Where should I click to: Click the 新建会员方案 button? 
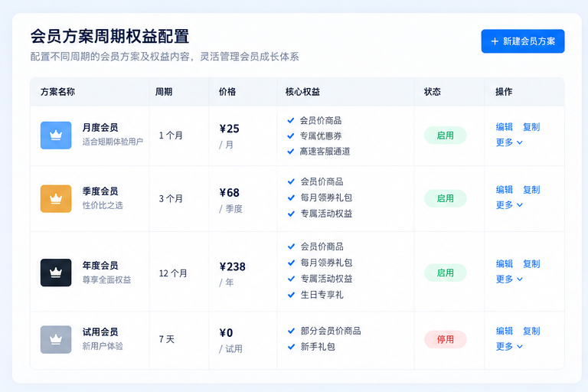[x=523, y=41]
